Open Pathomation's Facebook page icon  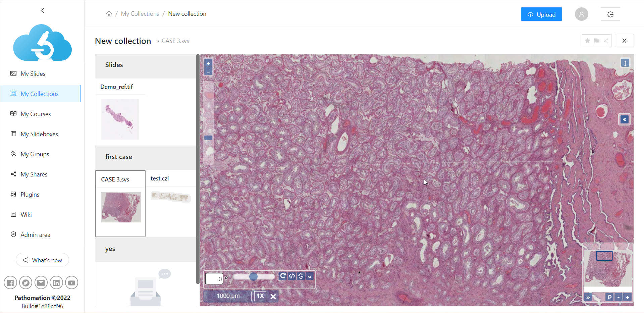(10, 283)
